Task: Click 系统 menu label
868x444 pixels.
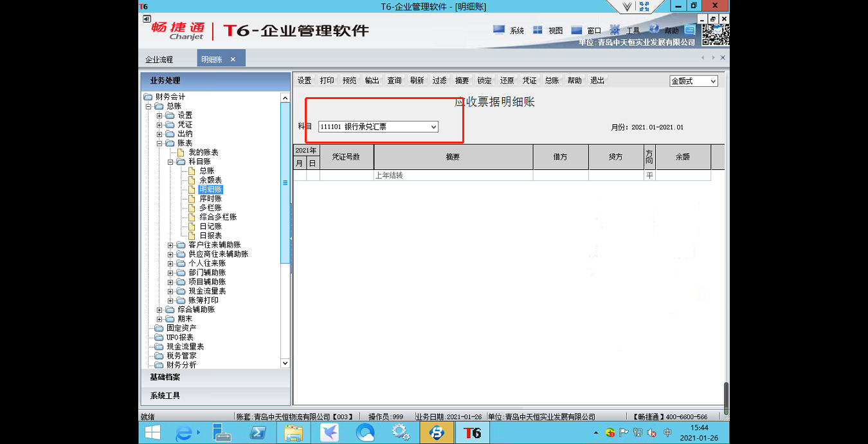Action: (x=517, y=31)
